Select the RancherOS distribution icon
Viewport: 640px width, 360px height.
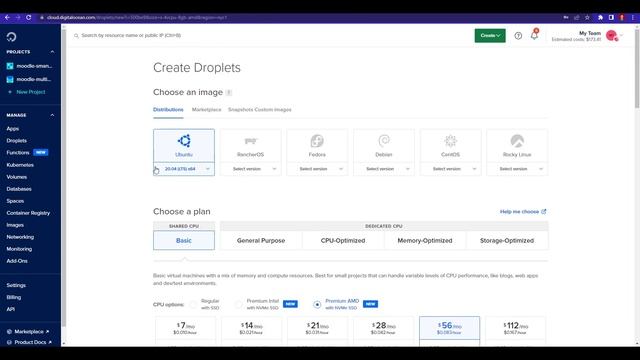coord(251,141)
